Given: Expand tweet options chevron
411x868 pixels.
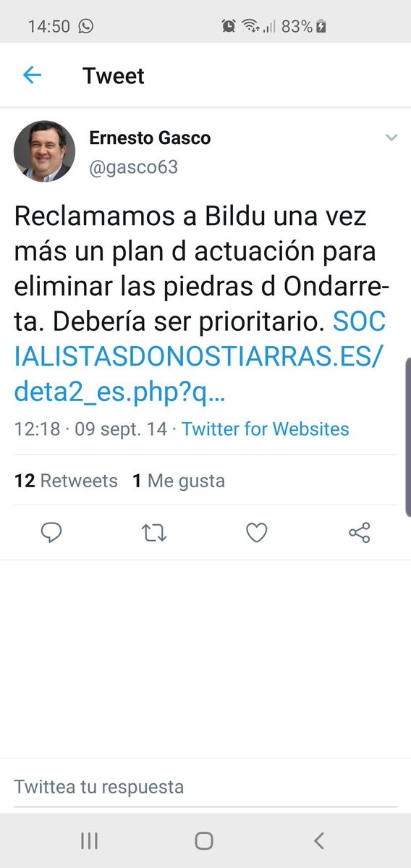Looking at the screenshot, I should [x=391, y=138].
